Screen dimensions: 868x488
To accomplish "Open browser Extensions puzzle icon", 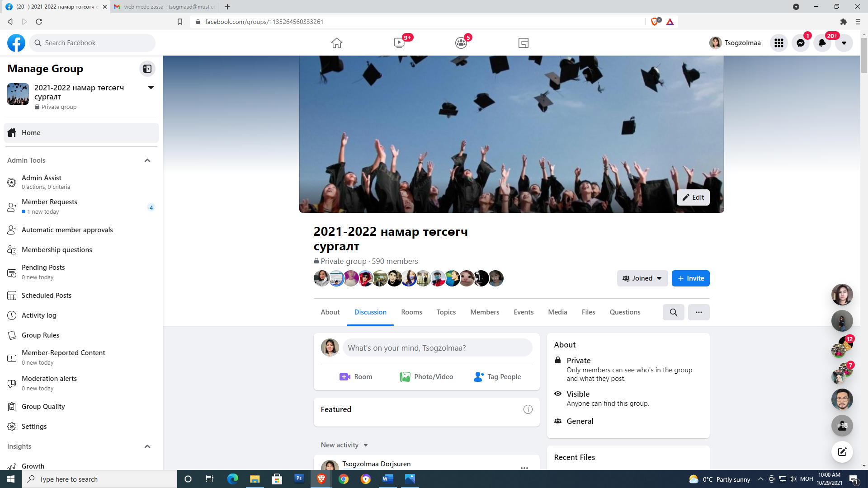I will [843, 22].
